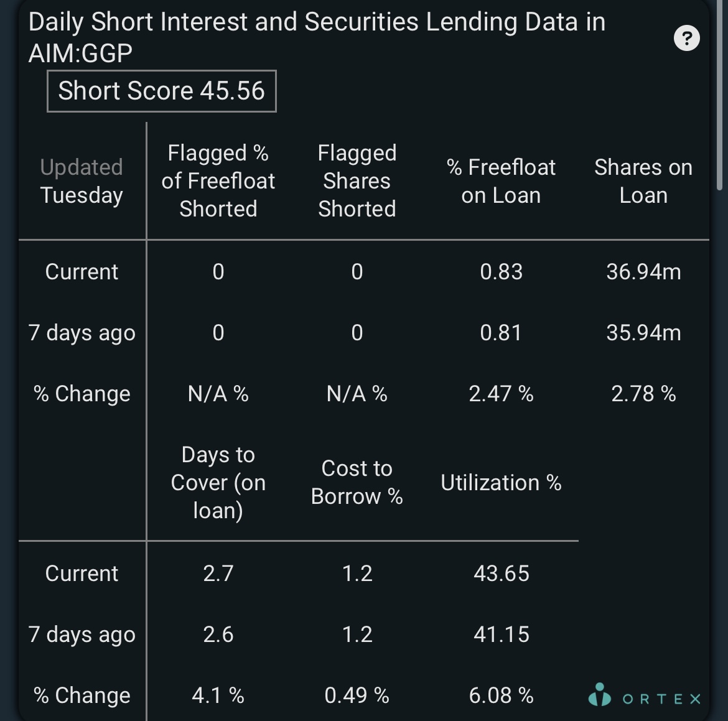Click the 35.94m shares value from 7 days ago

643,333
